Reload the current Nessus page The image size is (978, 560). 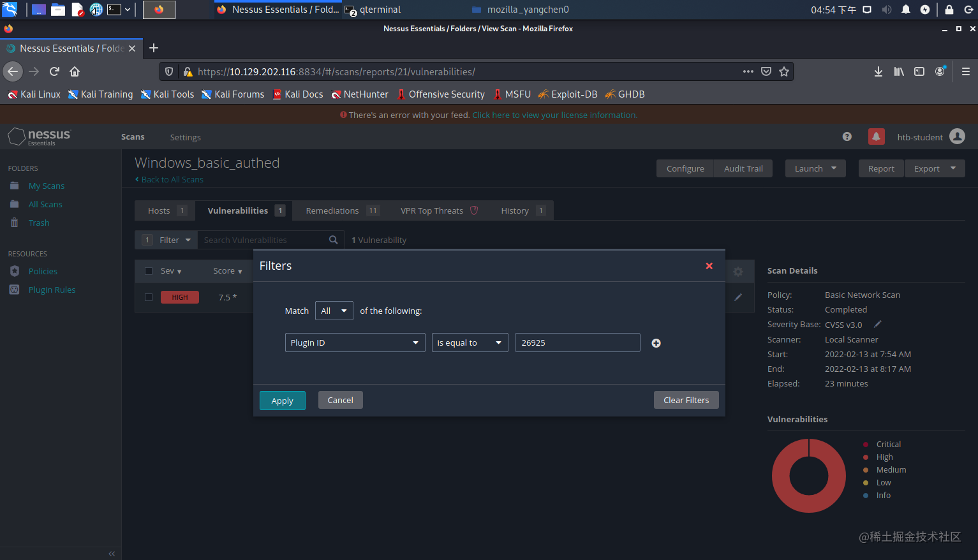click(55, 71)
